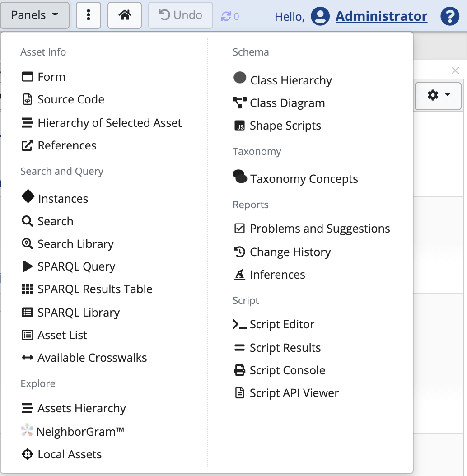Open the Class Diagram panel
The height and width of the screenshot is (476, 467).
(287, 103)
